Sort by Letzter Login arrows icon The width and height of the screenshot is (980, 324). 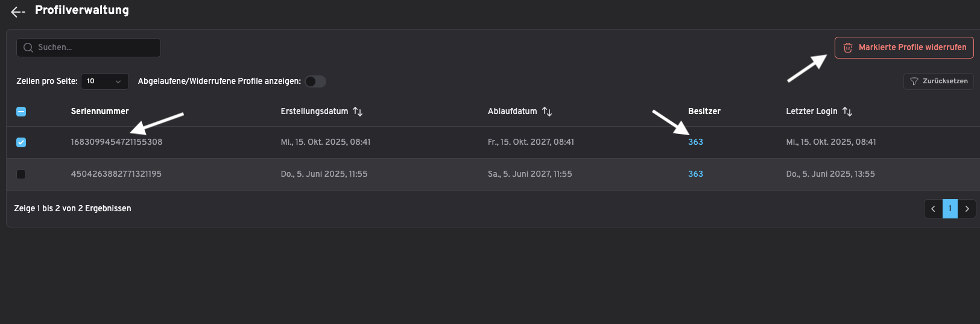pos(847,112)
